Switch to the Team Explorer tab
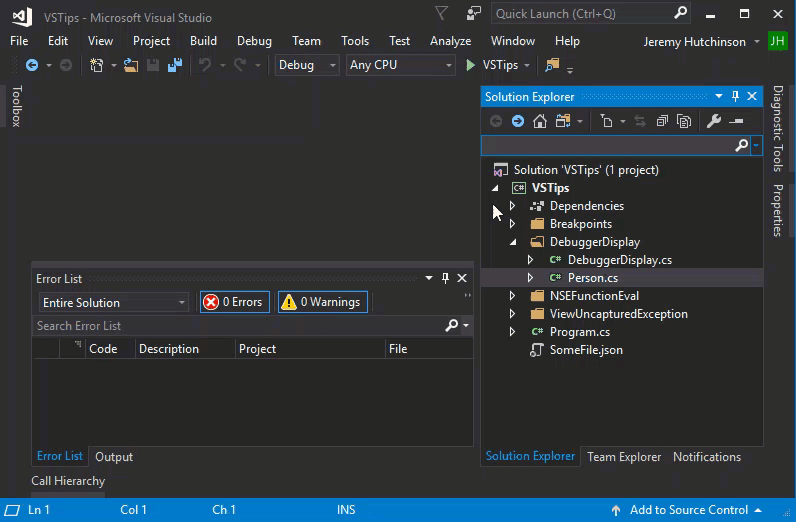 pos(624,457)
